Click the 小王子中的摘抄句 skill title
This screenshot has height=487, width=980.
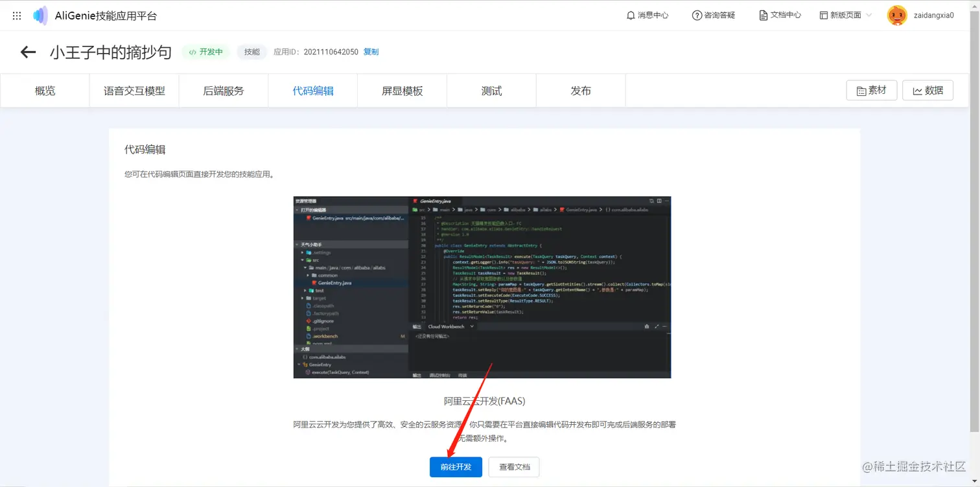point(111,52)
